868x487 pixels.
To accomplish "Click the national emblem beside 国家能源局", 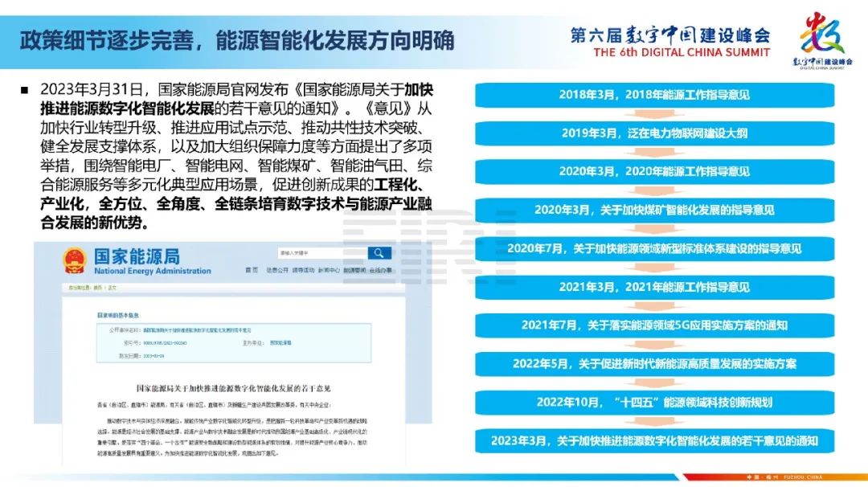I will click(x=74, y=260).
